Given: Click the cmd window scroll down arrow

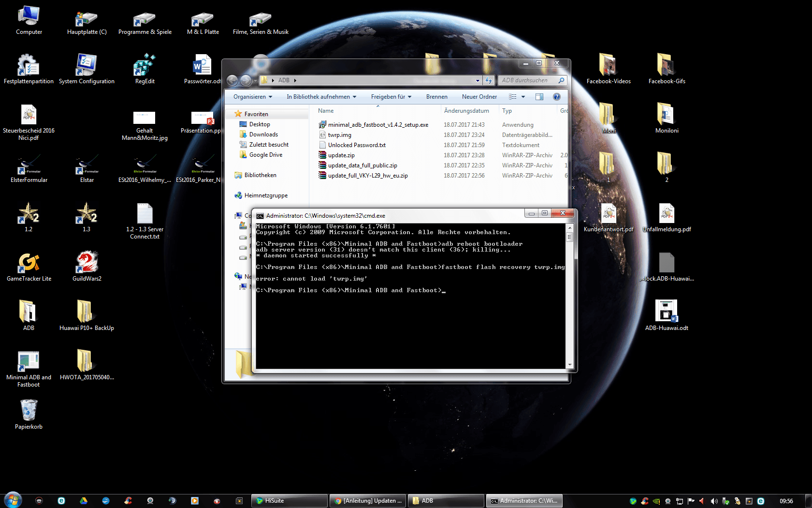Looking at the screenshot, I should click(x=570, y=365).
